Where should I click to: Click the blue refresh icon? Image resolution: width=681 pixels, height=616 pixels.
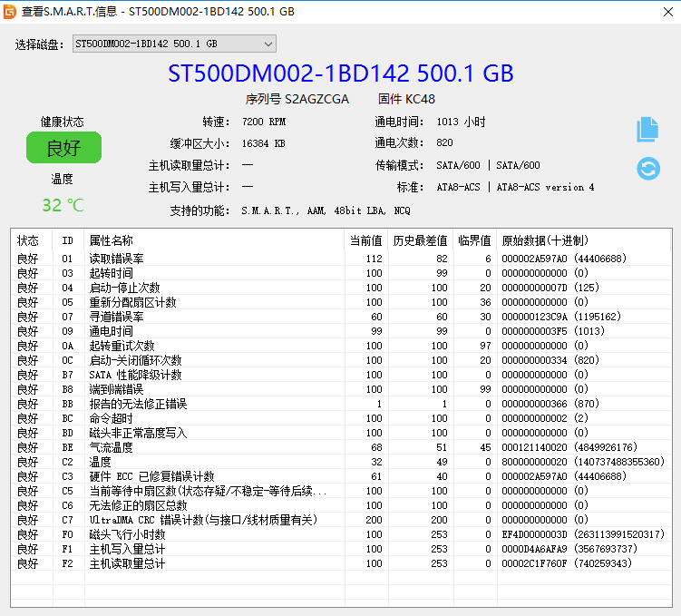coord(648,169)
